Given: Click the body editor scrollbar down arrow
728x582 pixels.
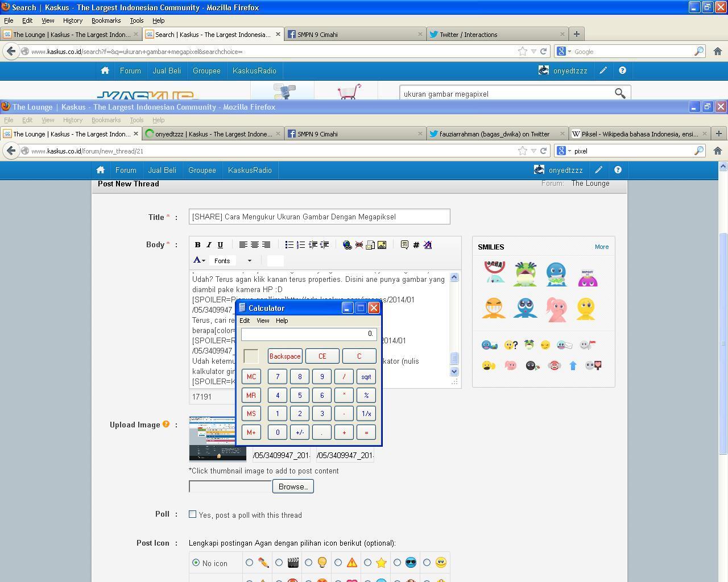Looking at the screenshot, I should point(454,371).
